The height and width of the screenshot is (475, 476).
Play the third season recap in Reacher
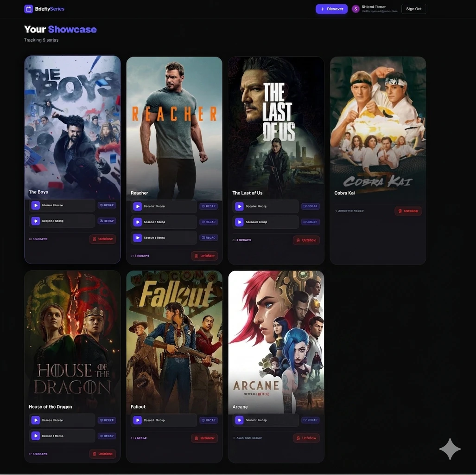click(x=138, y=237)
